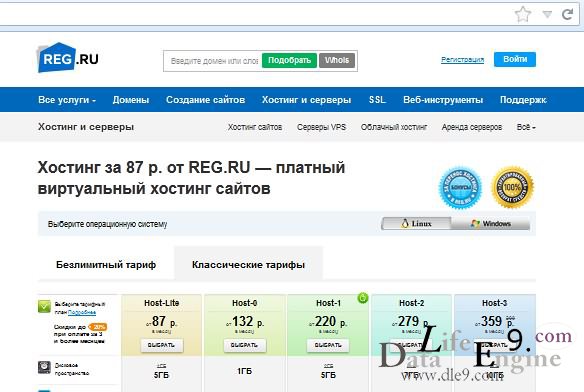Viewport: 584px width, 392px height.
Task: Click the Host-0 plan title
Action: click(245, 303)
